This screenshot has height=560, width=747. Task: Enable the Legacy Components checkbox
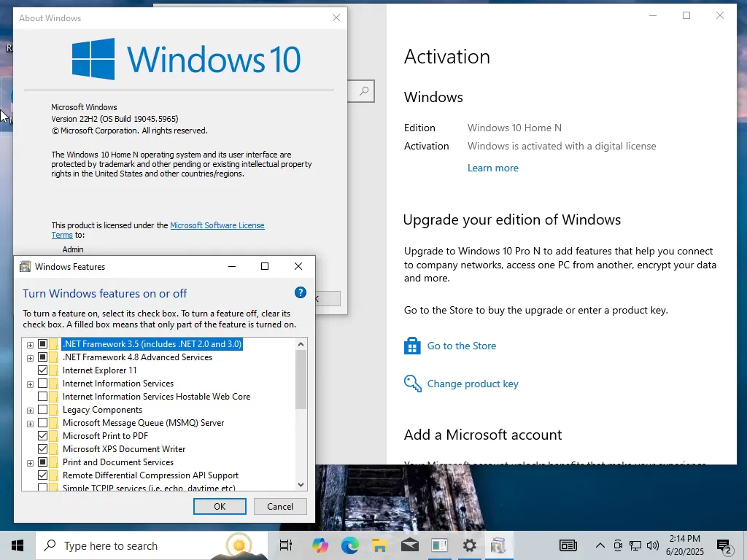pyautogui.click(x=42, y=410)
